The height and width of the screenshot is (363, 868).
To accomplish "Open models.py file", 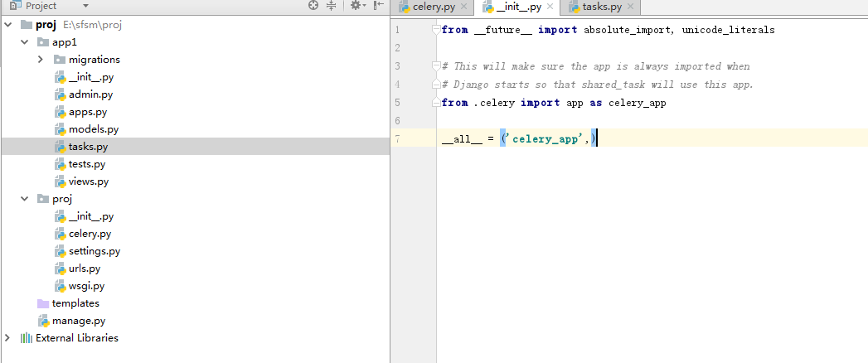I will [94, 129].
